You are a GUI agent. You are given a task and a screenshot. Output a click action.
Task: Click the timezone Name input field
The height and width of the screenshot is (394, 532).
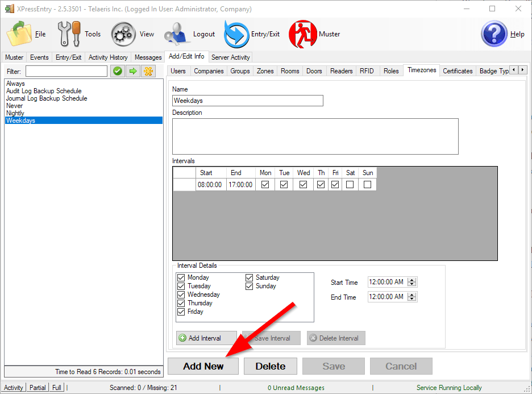[x=248, y=101]
